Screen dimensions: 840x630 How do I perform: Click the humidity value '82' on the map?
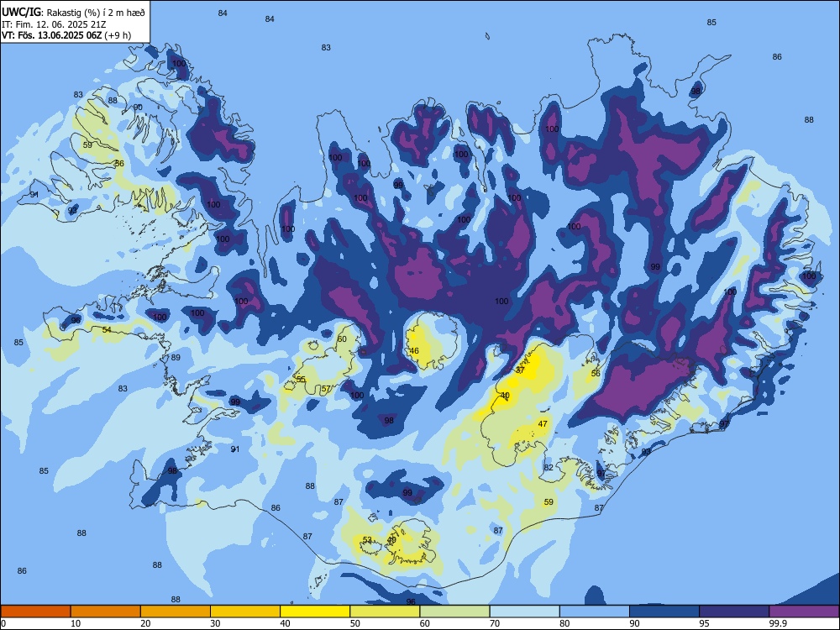549,468
